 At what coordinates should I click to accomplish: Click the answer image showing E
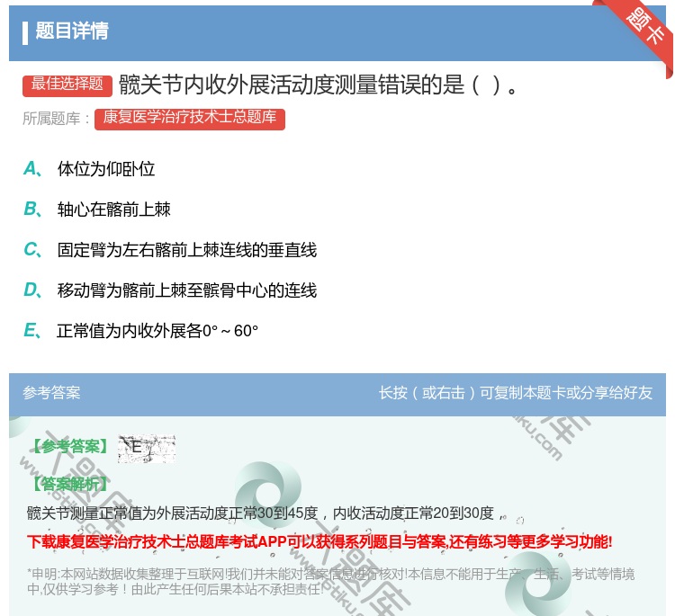coord(147,448)
